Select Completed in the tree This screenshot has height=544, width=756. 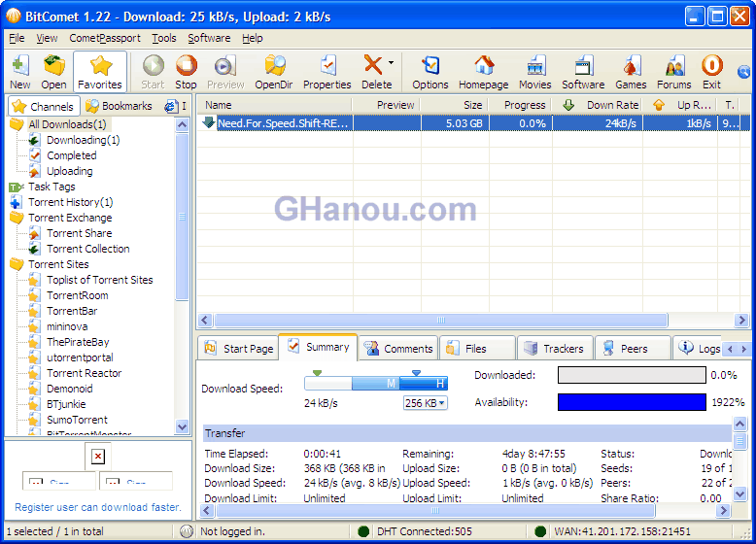[71, 155]
